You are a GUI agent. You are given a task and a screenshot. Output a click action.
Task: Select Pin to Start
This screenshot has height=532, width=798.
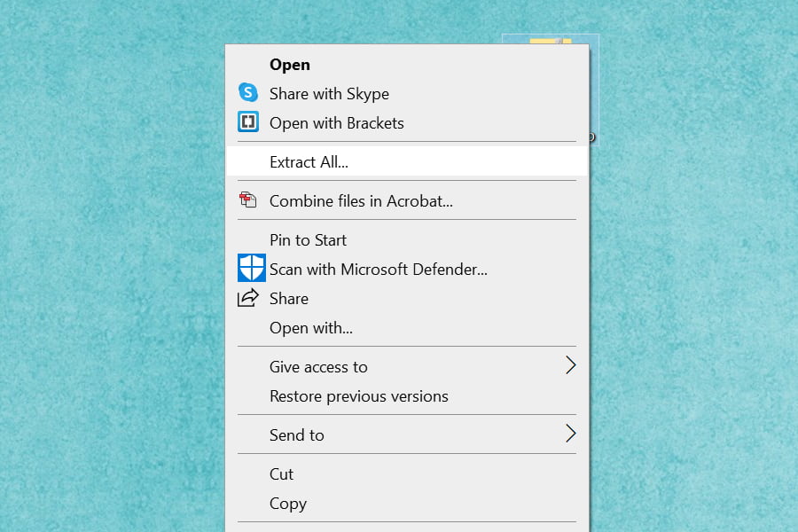point(407,239)
